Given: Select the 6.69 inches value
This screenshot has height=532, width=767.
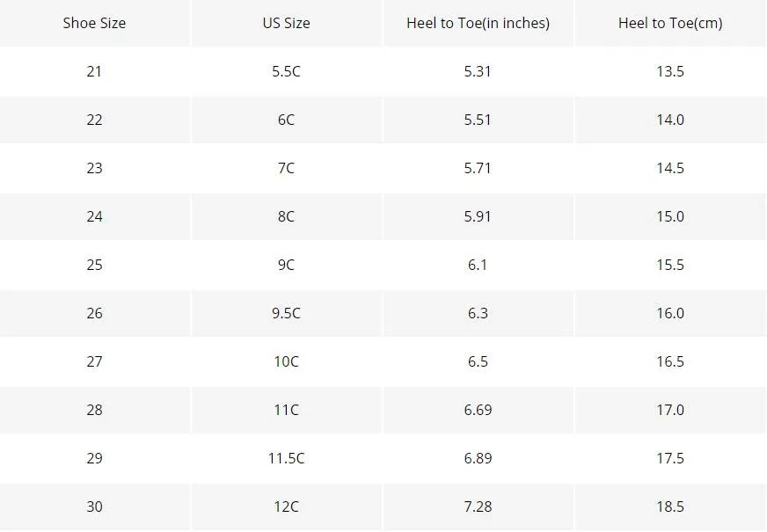Looking at the screenshot, I should 478,410.
